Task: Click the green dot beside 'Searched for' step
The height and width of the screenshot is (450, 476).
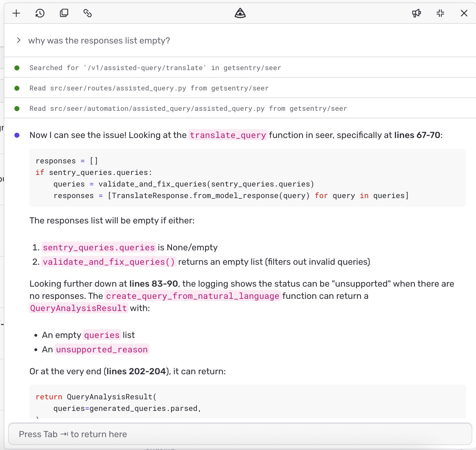Action: pos(17,68)
